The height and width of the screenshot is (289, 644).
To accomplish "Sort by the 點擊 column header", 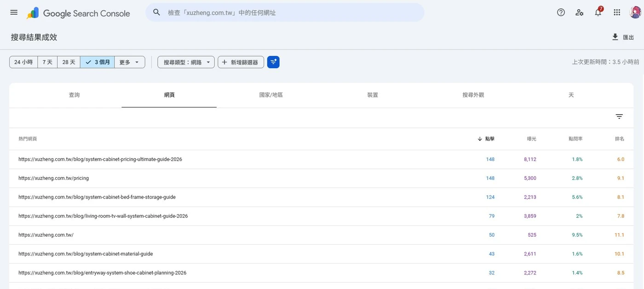I will click(486, 139).
